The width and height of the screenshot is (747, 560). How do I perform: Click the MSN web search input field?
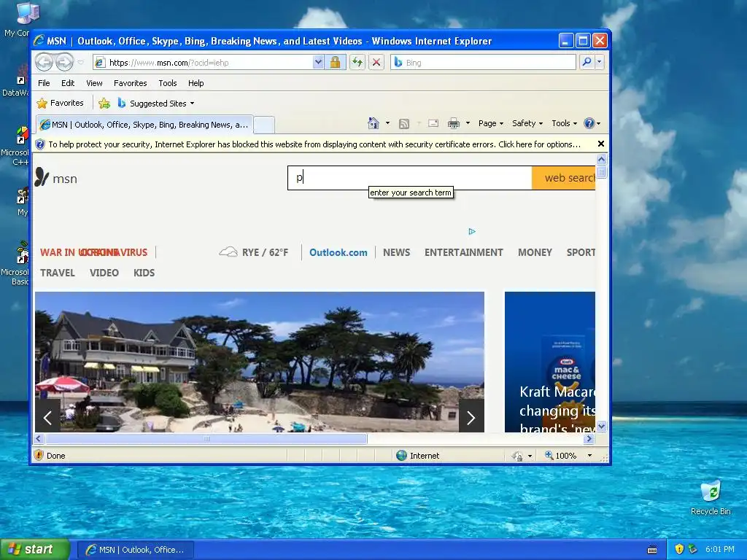click(410, 178)
